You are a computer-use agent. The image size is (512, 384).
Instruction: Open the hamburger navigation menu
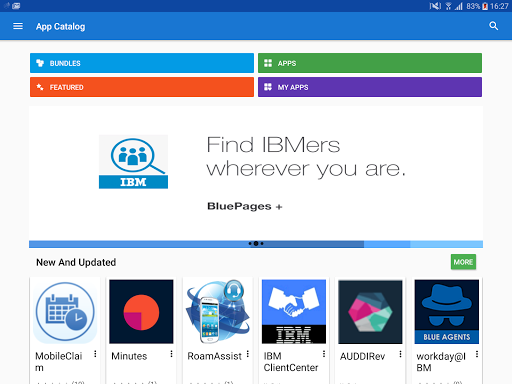18,26
